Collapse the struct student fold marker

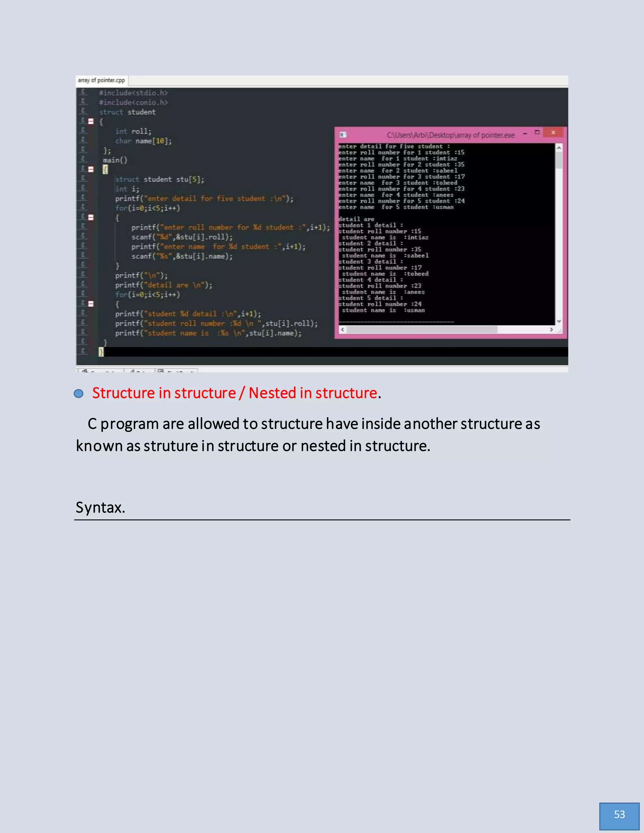(91, 122)
